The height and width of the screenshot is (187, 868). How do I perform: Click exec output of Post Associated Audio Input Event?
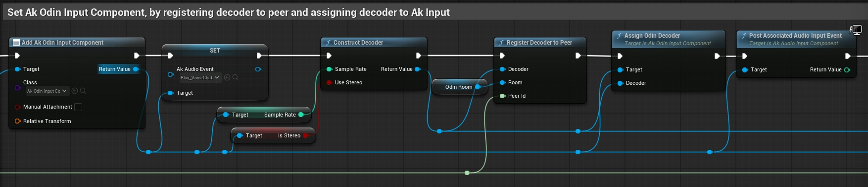coord(847,56)
